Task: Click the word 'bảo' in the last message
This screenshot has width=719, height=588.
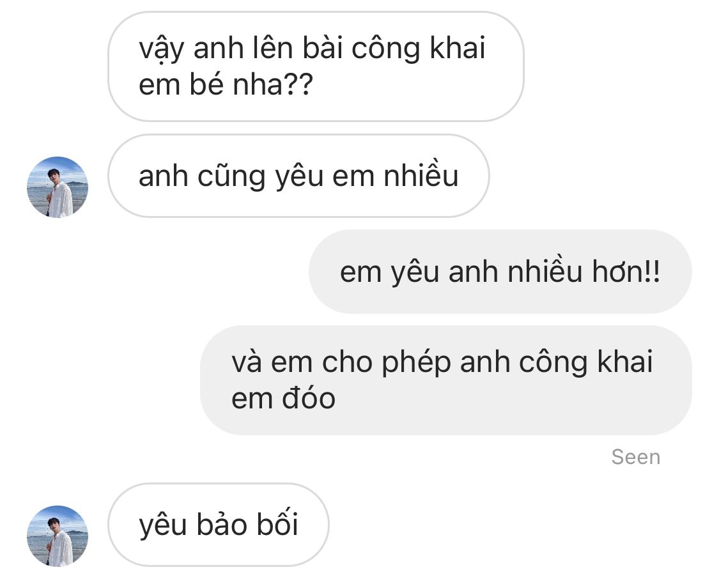Action: click(222, 524)
